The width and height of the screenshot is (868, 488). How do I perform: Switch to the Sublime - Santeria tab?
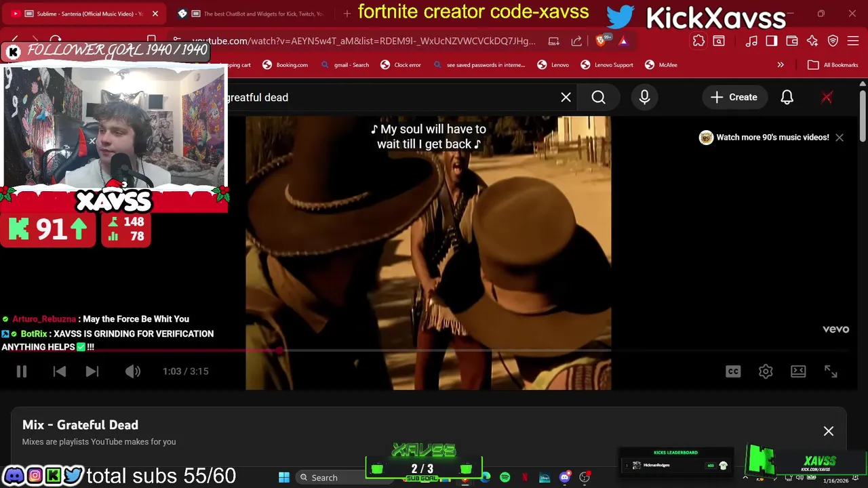[83, 14]
